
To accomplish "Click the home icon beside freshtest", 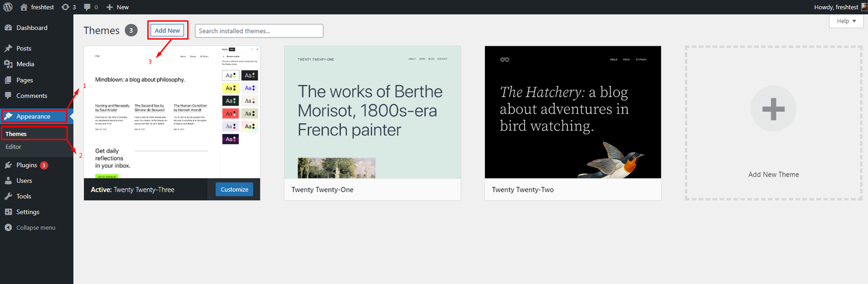I will pos(24,7).
